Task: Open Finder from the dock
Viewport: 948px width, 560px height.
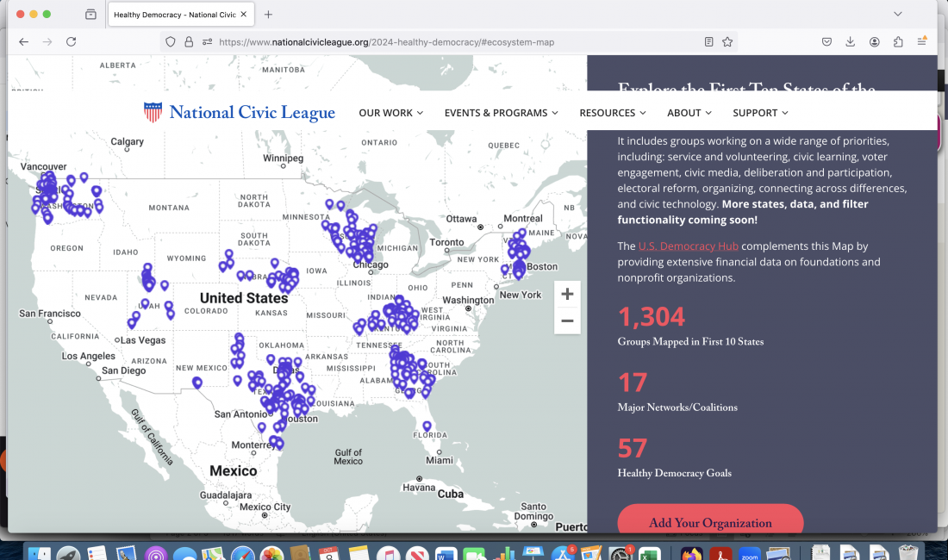Action: click(x=40, y=553)
